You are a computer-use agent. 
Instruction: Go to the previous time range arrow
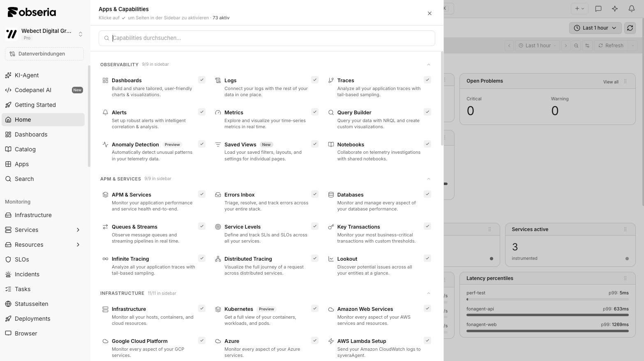509,46
